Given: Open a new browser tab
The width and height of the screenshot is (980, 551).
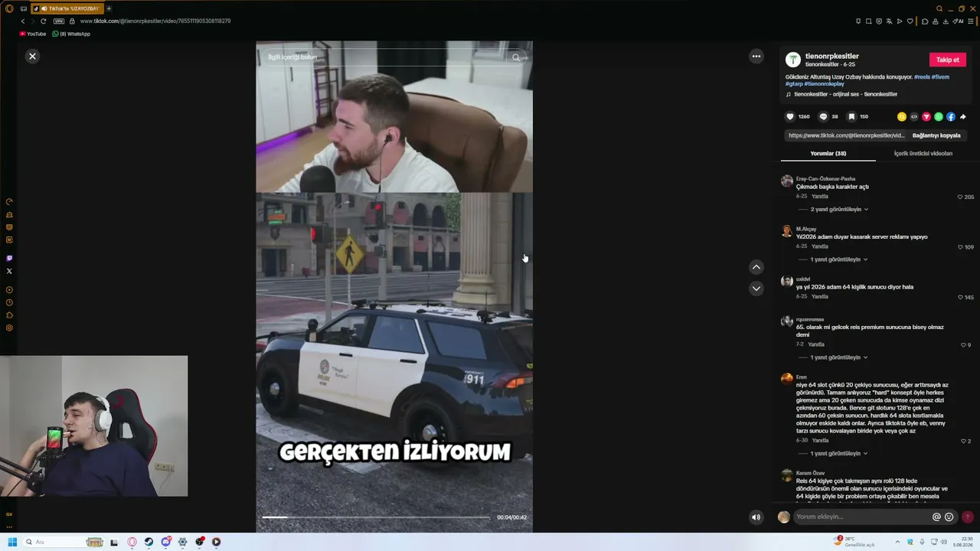Looking at the screenshot, I should point(109,8).
